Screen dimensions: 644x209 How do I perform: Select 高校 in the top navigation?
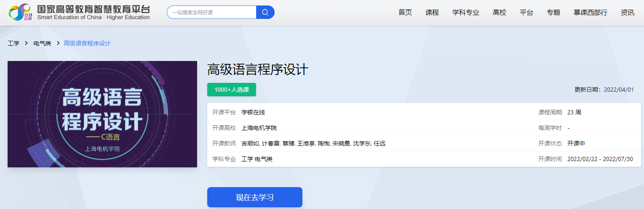(x=500, y=13)
